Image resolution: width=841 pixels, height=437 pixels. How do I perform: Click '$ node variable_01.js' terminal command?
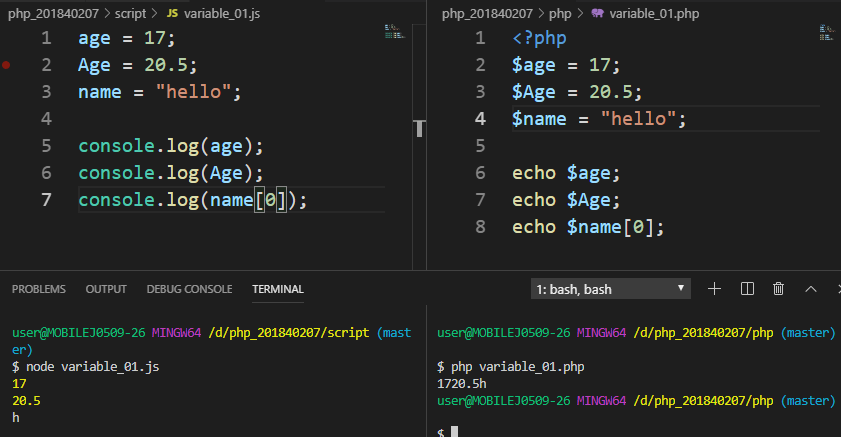pos(86,367)
